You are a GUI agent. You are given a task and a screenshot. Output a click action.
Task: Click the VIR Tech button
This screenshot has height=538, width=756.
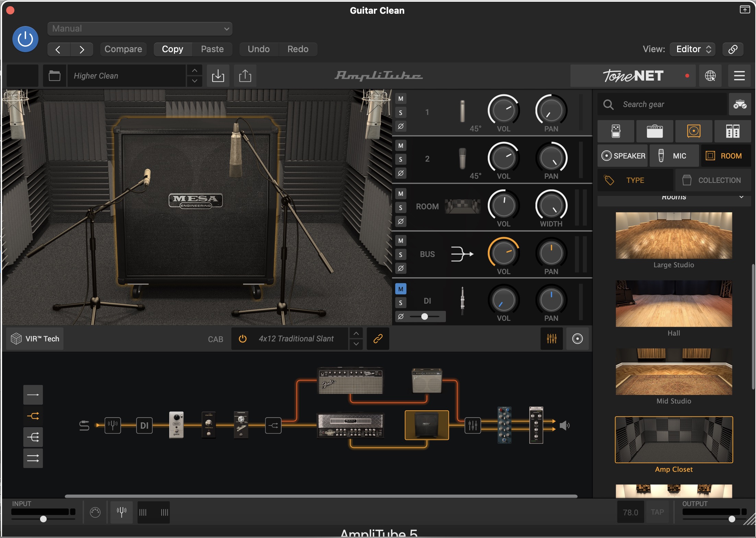tap(35, 339)
